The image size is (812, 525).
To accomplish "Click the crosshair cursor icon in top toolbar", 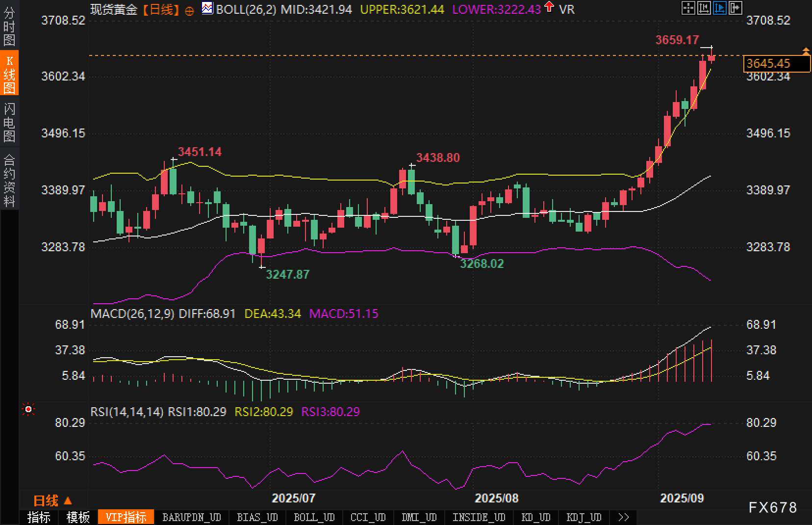I will click(688, 8).
